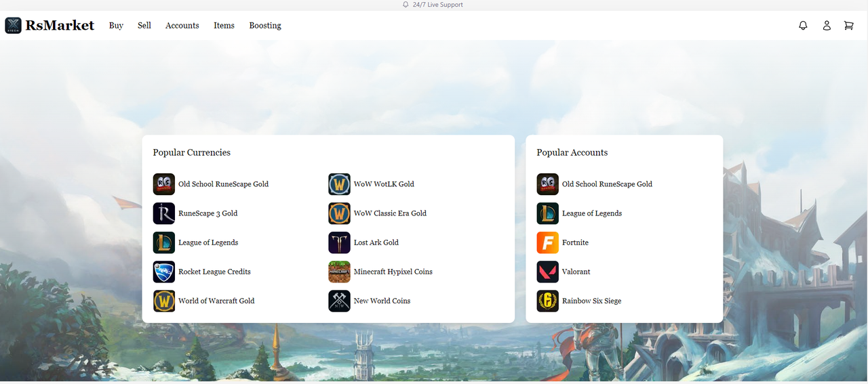Click the Rocket League Credits icon
Screen dimensions: 868x384
point(164,272)
